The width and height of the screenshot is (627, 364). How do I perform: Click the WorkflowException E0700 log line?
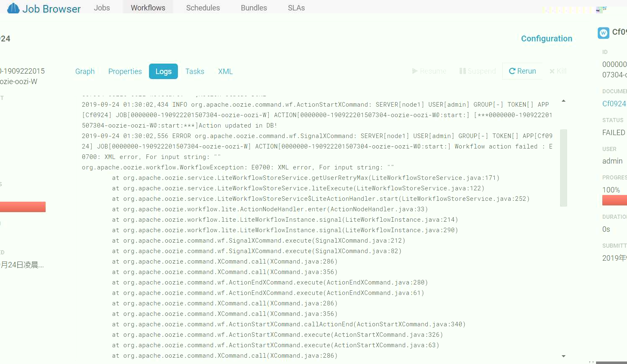point(238,167)
